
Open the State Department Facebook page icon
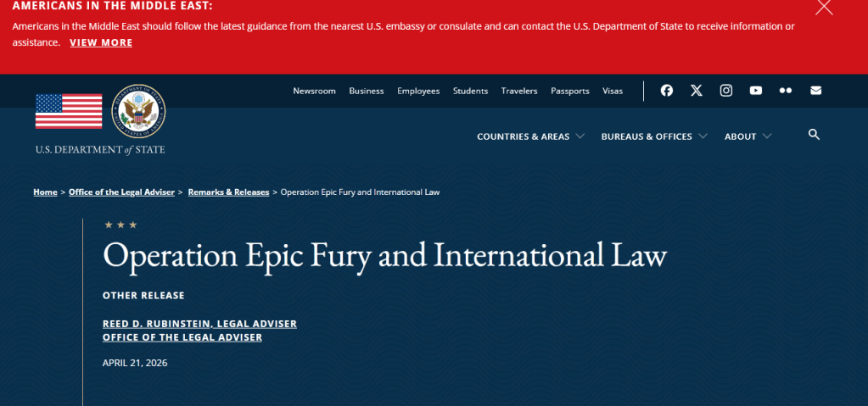667,91
